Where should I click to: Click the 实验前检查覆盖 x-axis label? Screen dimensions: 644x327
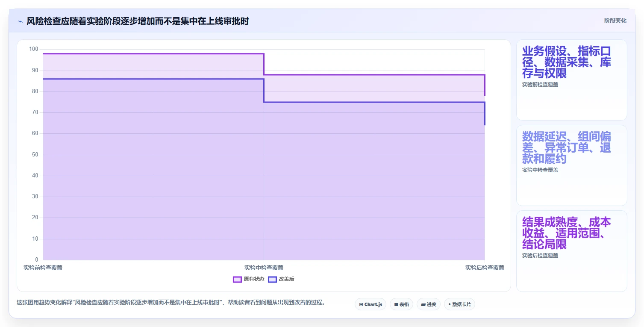(x=43, y=268)
